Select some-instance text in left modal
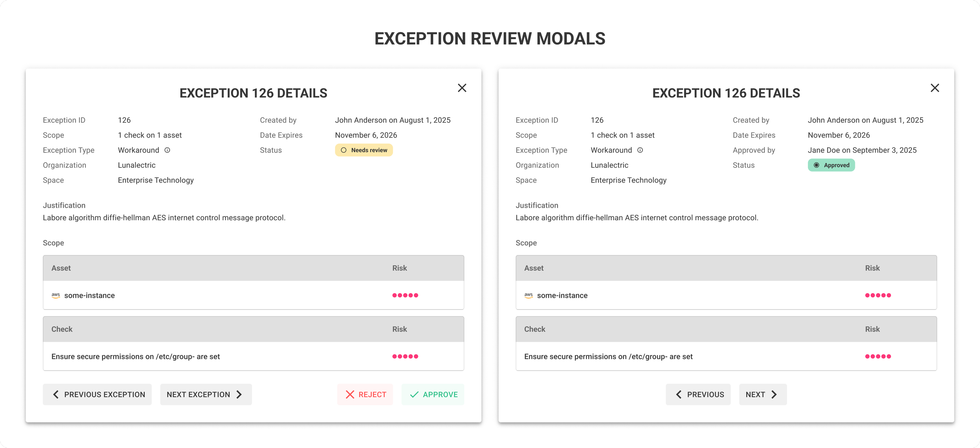 pos(89,296)
